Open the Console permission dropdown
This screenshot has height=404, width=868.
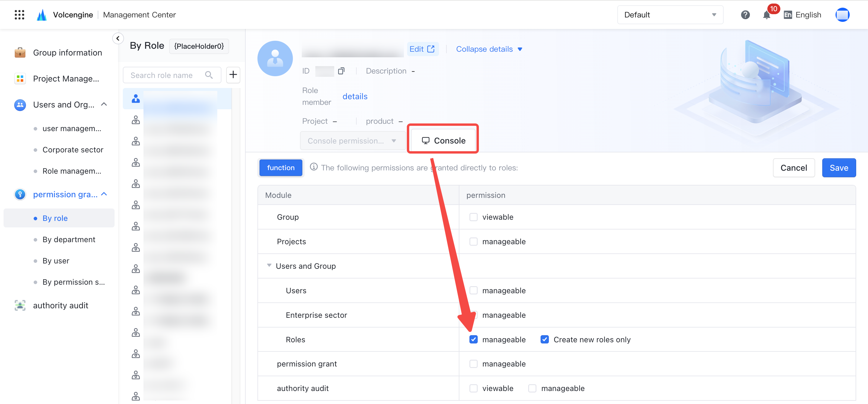click(353, 141)
